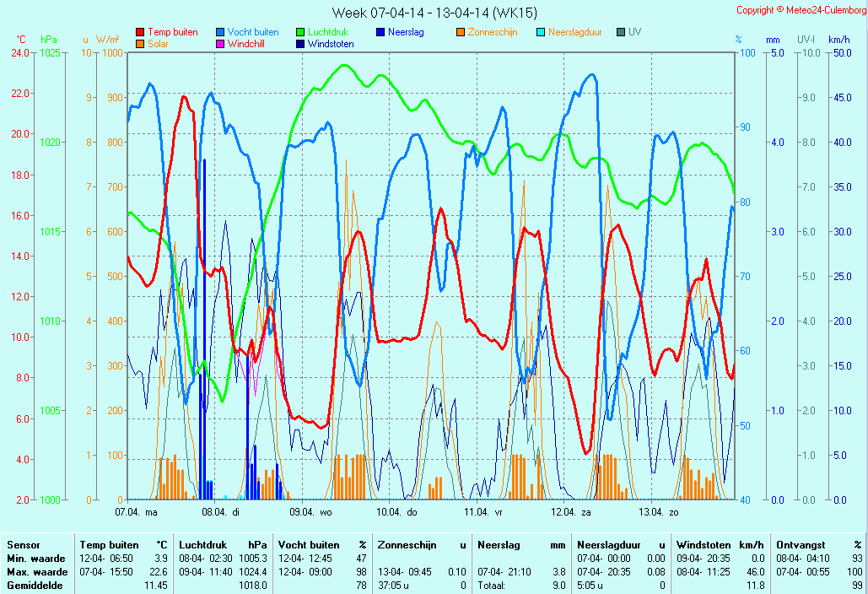Click the red Temp buiten legend swatch
868x594 pixels.
(140, 33)
